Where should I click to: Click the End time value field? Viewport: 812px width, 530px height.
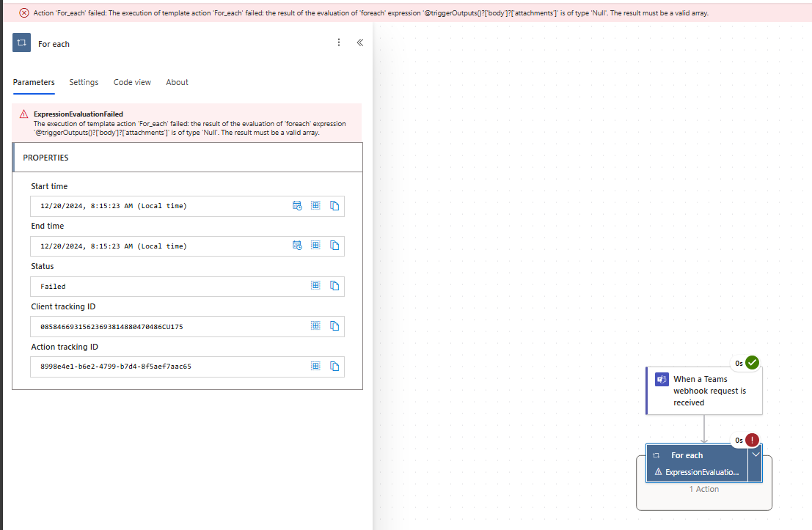pyautogui.click(x=187, y=246)
